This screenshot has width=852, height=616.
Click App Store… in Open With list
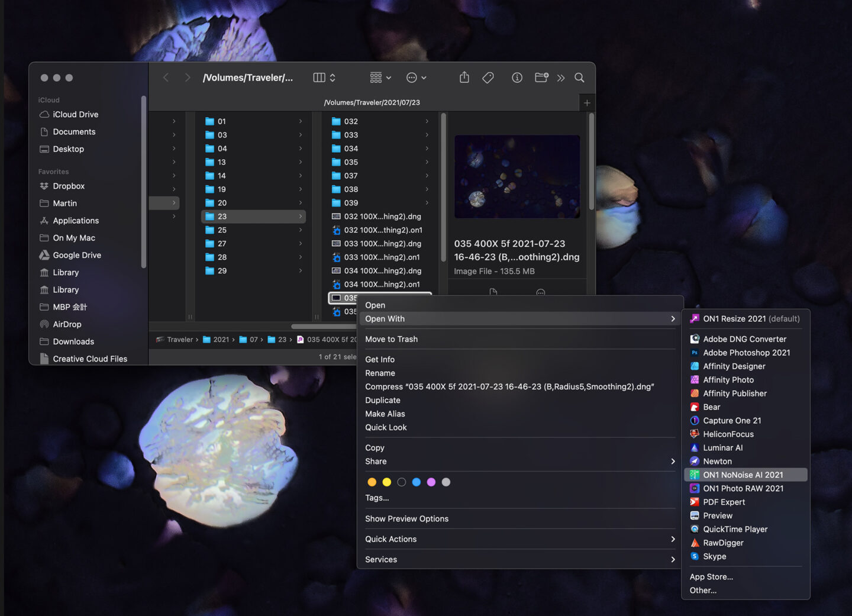tap(711, 577)
